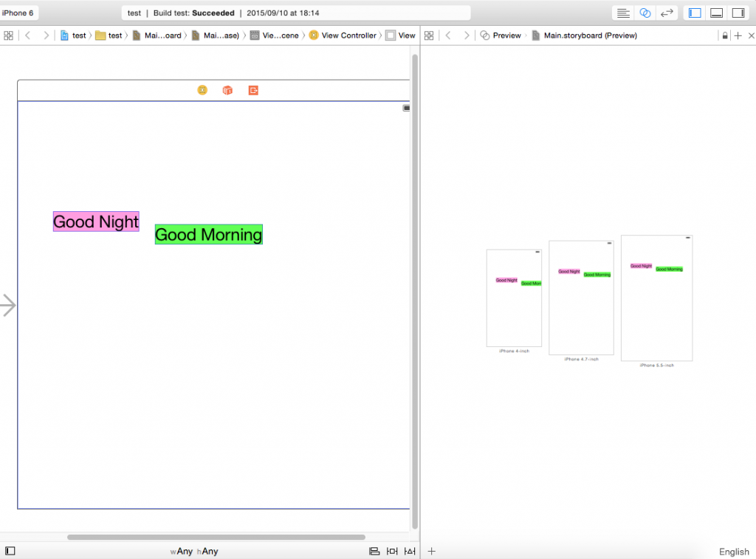Switch to the Standard editor
Image resolution: width=756 pixels, height=559 pixels.
click(x=623, y=13)
